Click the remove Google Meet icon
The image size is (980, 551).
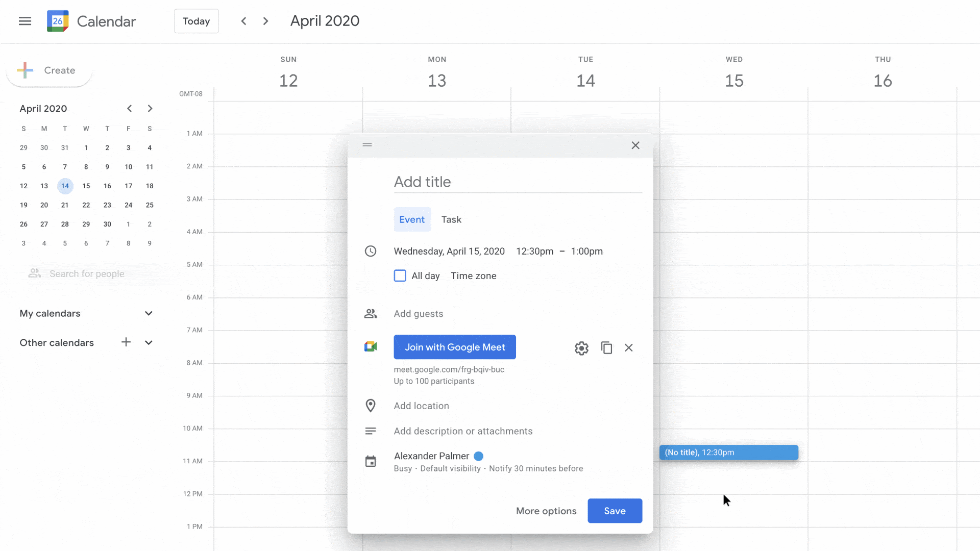[629, 347]
